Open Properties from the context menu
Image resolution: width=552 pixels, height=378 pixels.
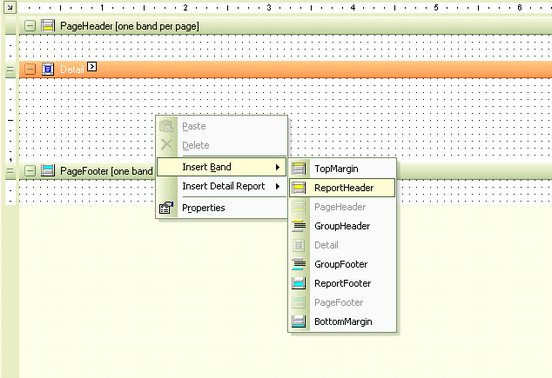point(221,208)
